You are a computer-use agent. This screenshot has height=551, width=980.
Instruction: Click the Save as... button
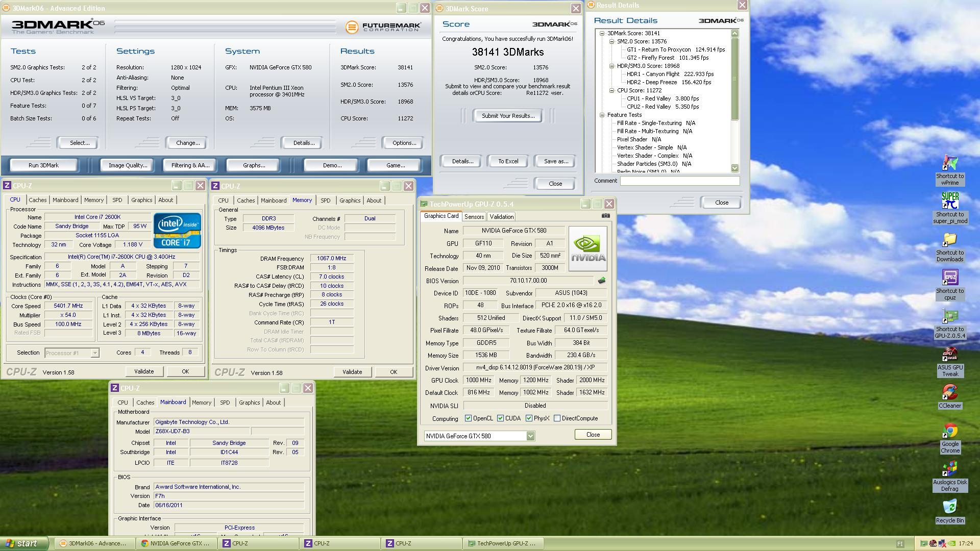555,161
